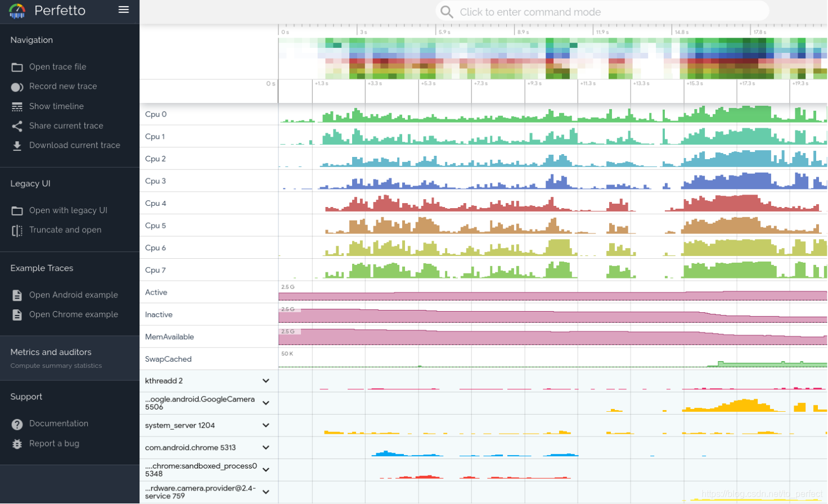This screenshot has height=504, width=828.
Task: Click the Open trace file folder icon
Action: tap(17, 67)
